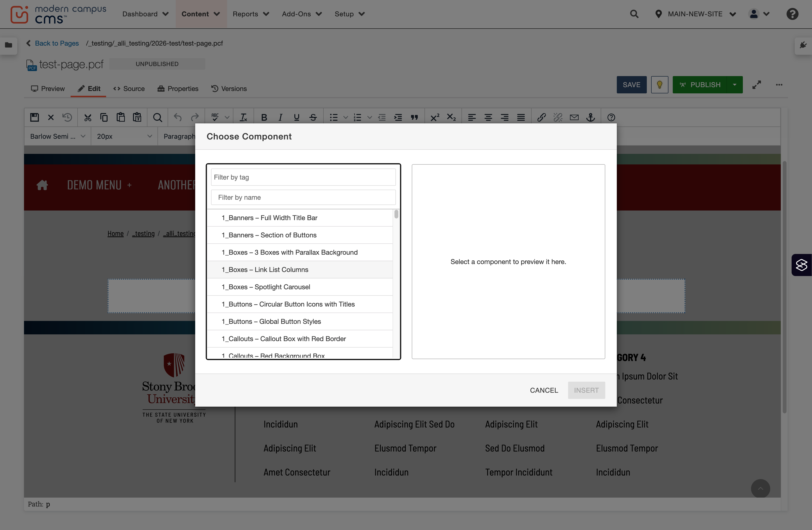Click the Filter by tag field

click(303, 177)
